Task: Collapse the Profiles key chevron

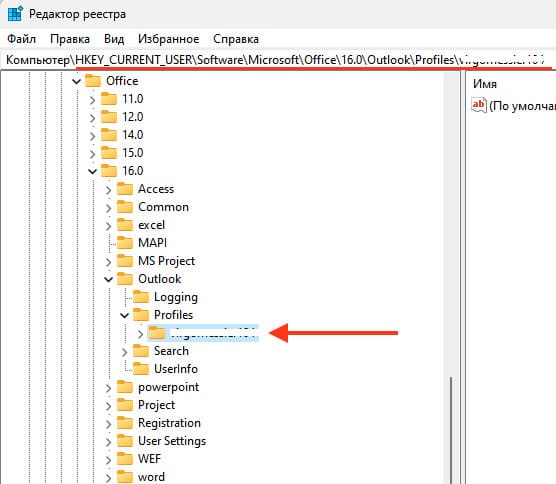Action: [x=124, y=315]
